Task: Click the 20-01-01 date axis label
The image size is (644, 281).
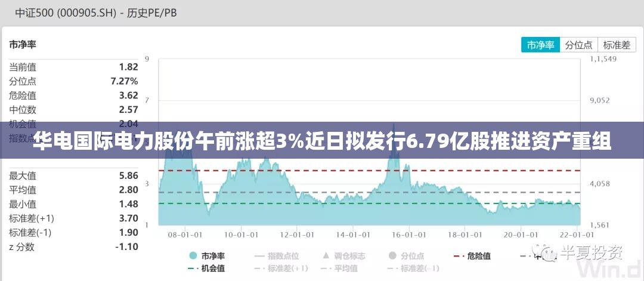Action: pos(521,234)
